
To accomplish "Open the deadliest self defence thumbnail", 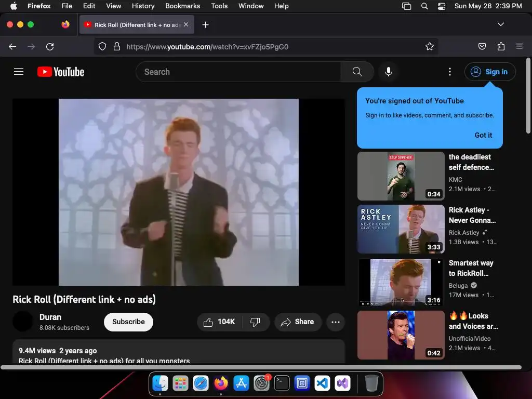I will (x=401, y=176).
